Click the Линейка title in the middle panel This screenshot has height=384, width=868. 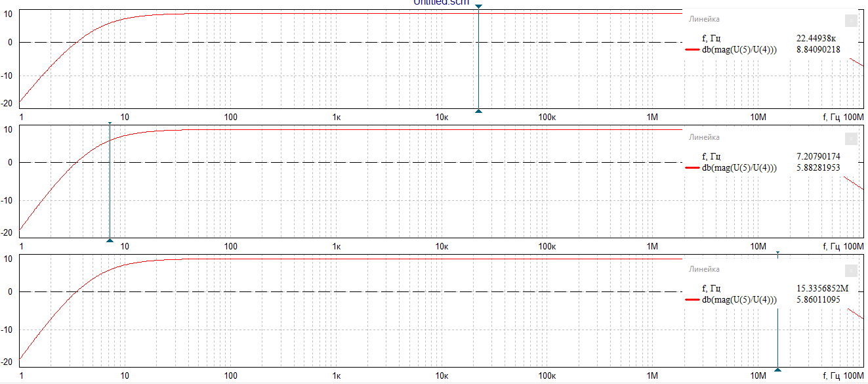[x=704, y=138]
